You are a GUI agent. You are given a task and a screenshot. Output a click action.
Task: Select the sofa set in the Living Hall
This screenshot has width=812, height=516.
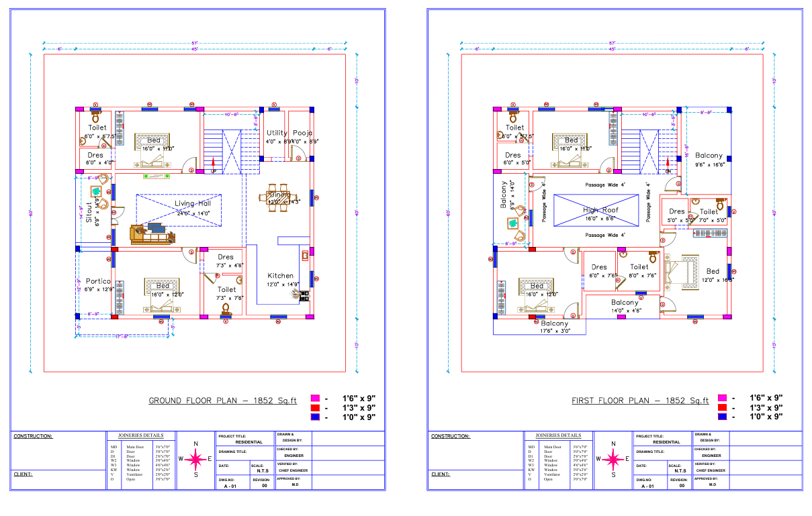pos(152,234)
